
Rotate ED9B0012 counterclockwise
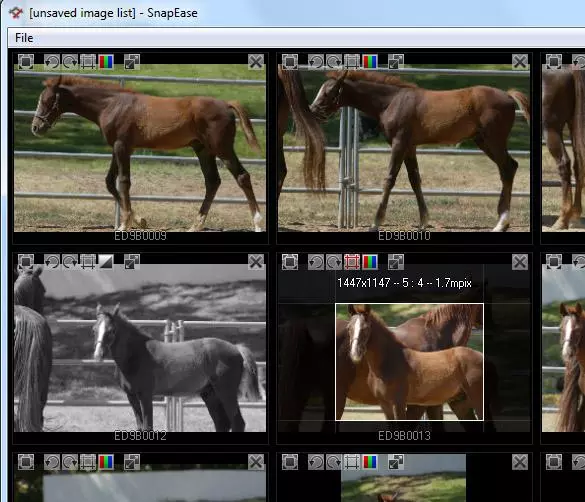pos(52,262)
